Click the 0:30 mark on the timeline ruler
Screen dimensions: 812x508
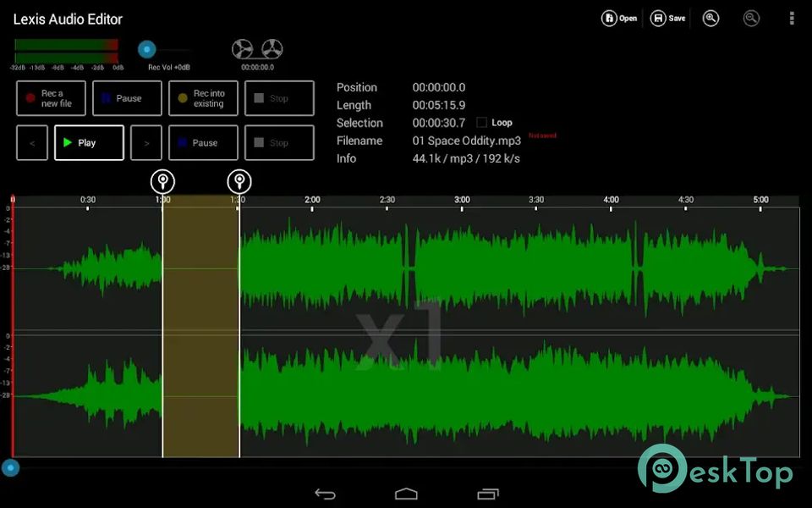click(88, 200)
